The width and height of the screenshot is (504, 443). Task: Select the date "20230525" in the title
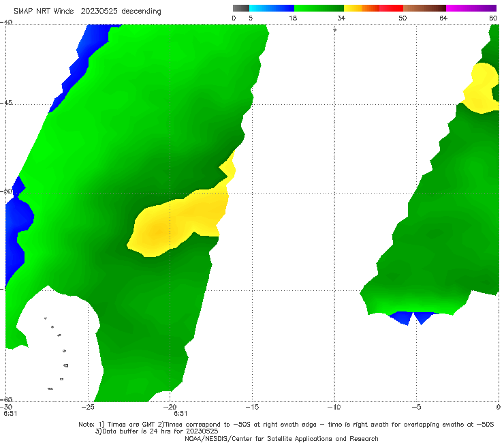click(99, 11)
